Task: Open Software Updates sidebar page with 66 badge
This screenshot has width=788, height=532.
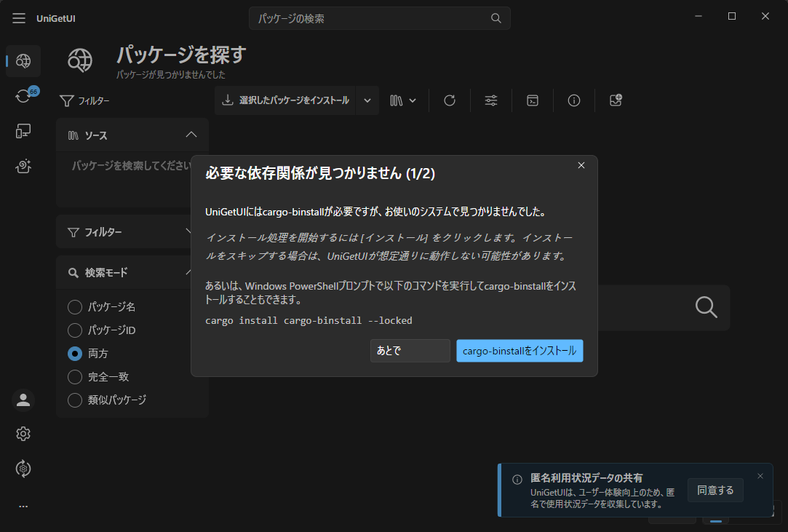Action: tap(23, 95)
